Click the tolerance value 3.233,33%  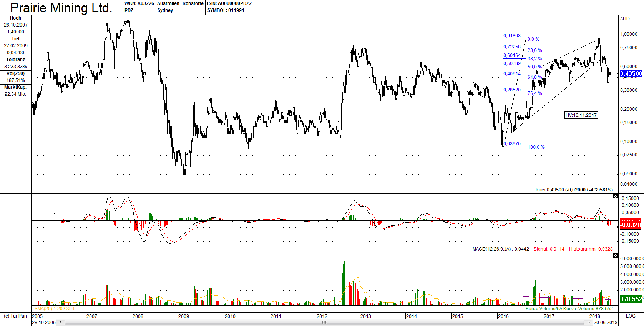[x=16, y=67]
